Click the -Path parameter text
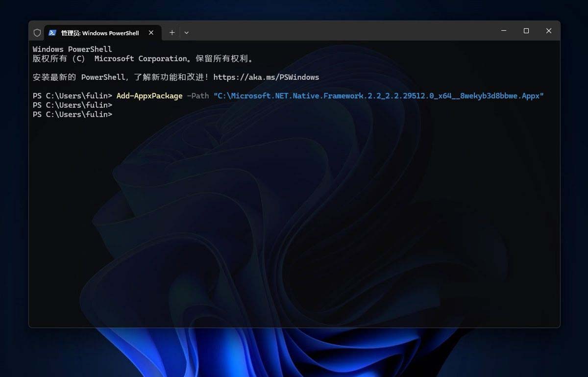Image resolution: width=588 pixels, height=377 pixels. tap(198, 96)
